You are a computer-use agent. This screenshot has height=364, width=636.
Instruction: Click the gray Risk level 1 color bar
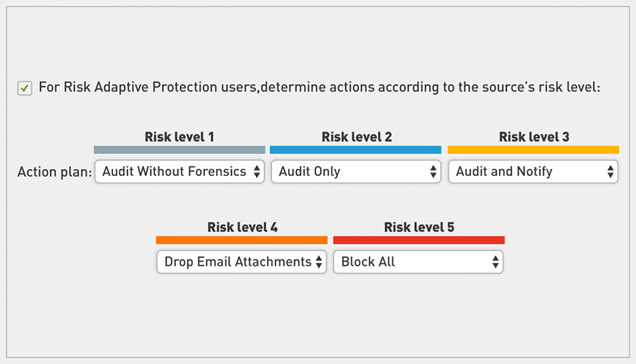click(x=179, y=150)
